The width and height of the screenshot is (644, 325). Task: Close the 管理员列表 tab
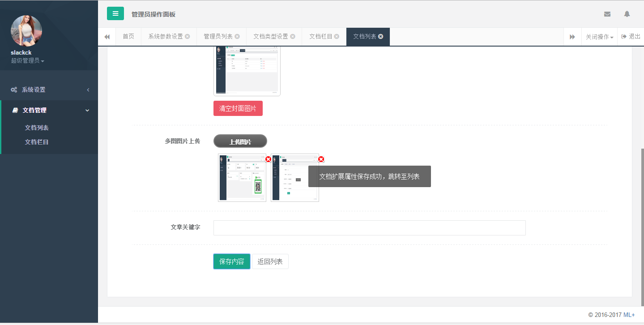point(237,37)
